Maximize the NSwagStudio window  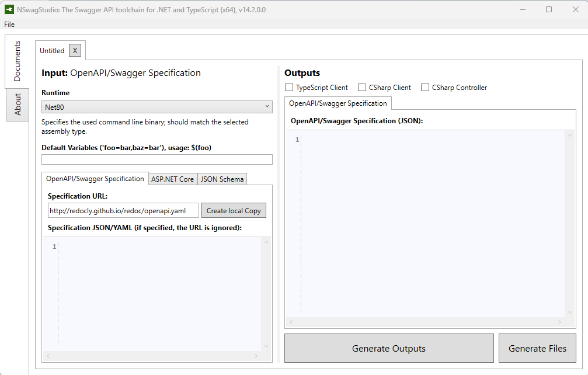[x=549, y=9]
